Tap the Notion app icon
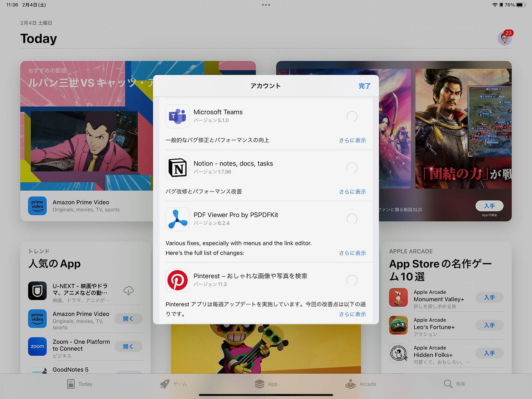The width and height of the screenshot is (532, 399). (178, 168)
